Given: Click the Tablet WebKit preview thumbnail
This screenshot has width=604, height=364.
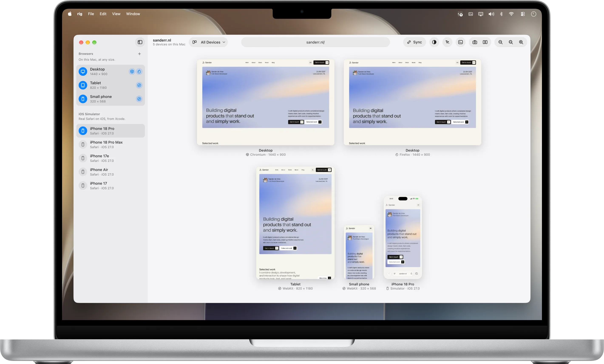Looking at the screenshot, I should pos(295,223).
